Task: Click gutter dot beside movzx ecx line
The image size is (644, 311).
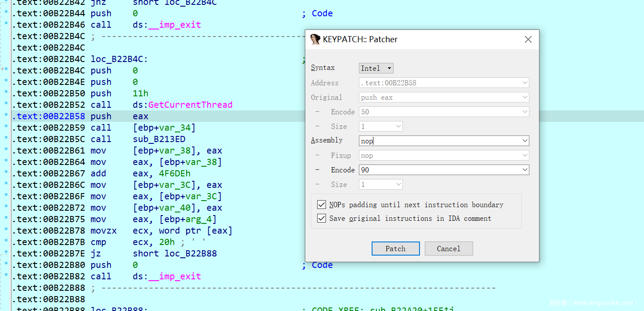Action: click(6, 229)
